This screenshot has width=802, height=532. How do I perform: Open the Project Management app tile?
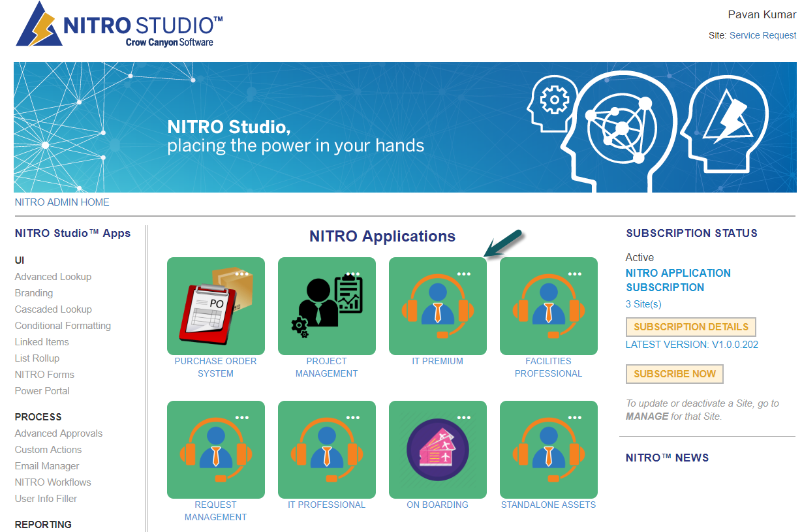tap(327, 306)
